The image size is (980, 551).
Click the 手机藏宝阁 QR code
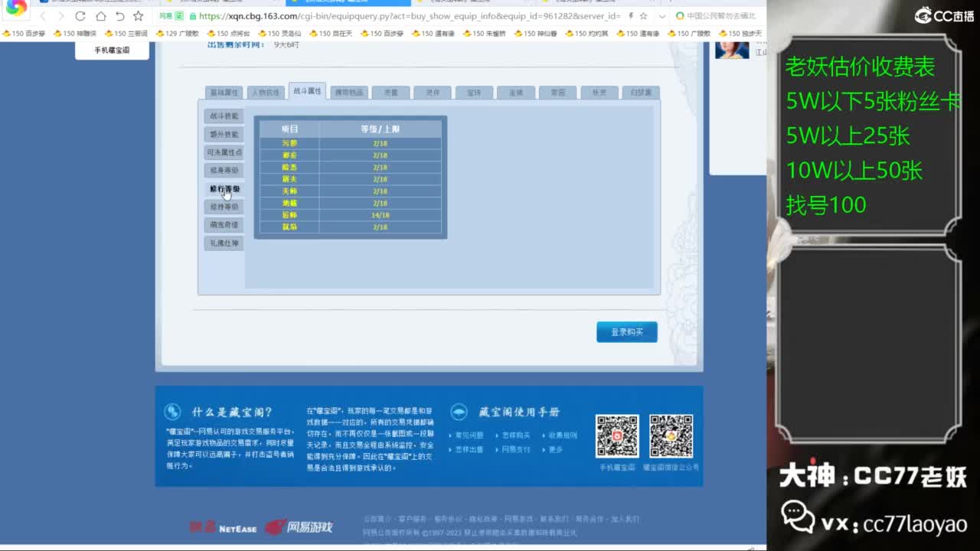point(616,436)
